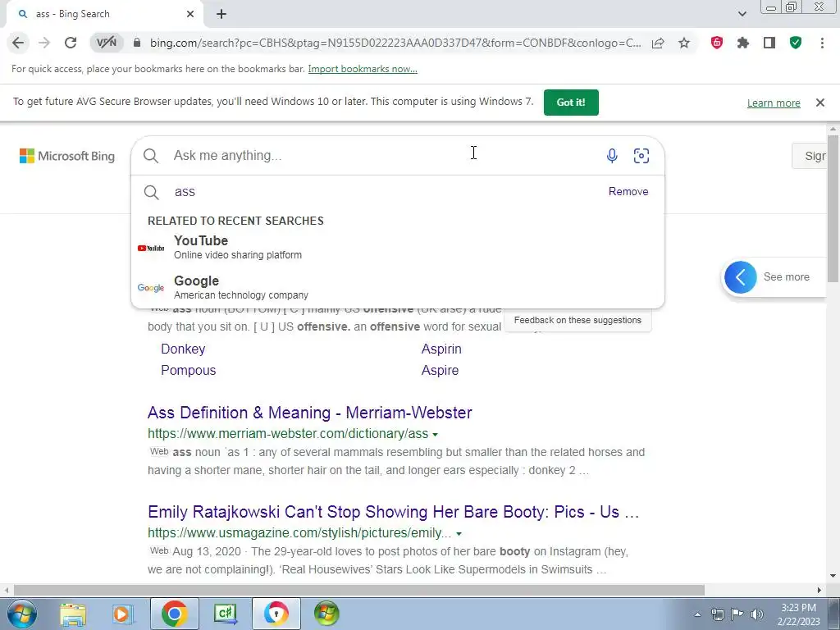
Task: Go back to the previous page
Action: pos(18,43)
